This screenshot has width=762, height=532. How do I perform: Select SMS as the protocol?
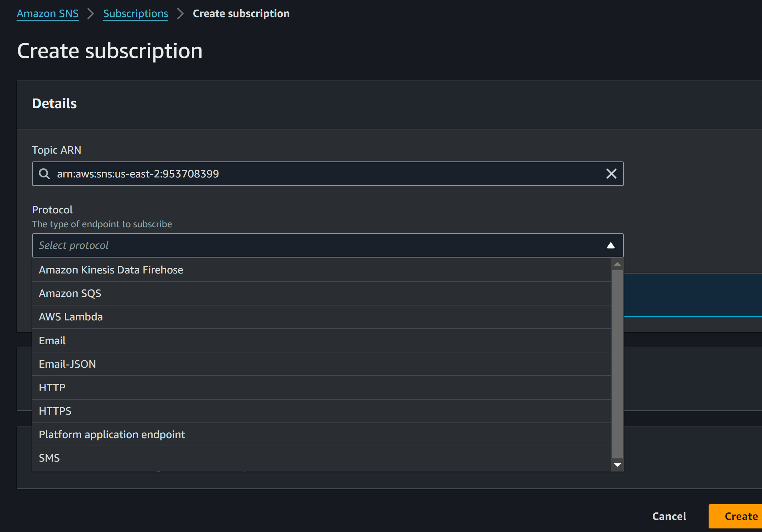(49, 458)
